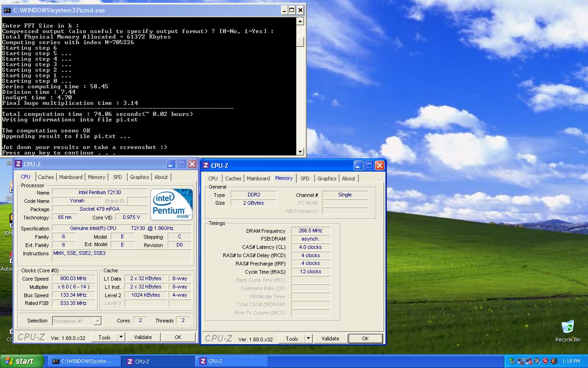Click OK button in Memory window

click(x=365, y=339)
